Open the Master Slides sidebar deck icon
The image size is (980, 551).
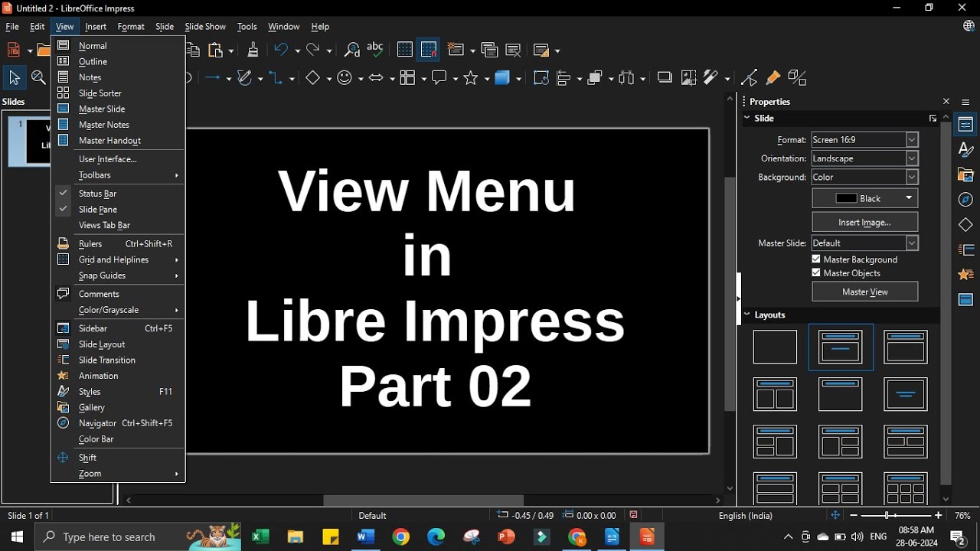pos(966,300)
